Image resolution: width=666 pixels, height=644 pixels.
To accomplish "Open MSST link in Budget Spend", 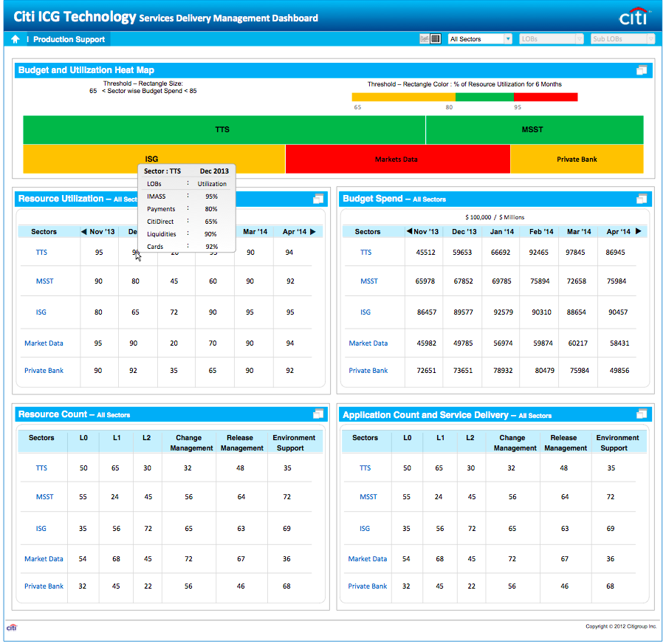I will [369, 281].
